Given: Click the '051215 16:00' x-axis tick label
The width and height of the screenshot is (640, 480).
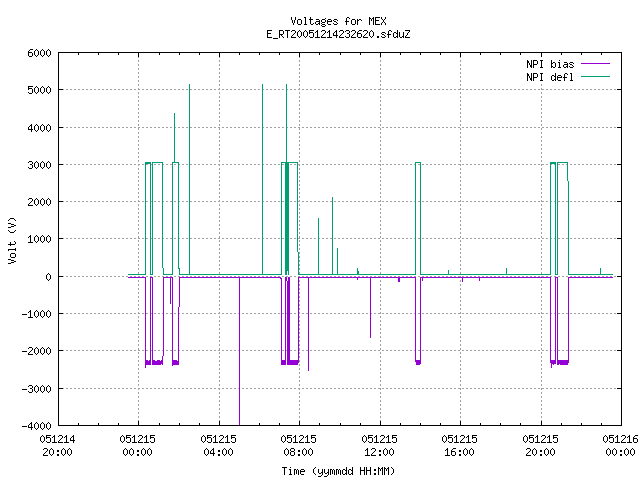Looking at the screenshot, I should coord(459,446).
